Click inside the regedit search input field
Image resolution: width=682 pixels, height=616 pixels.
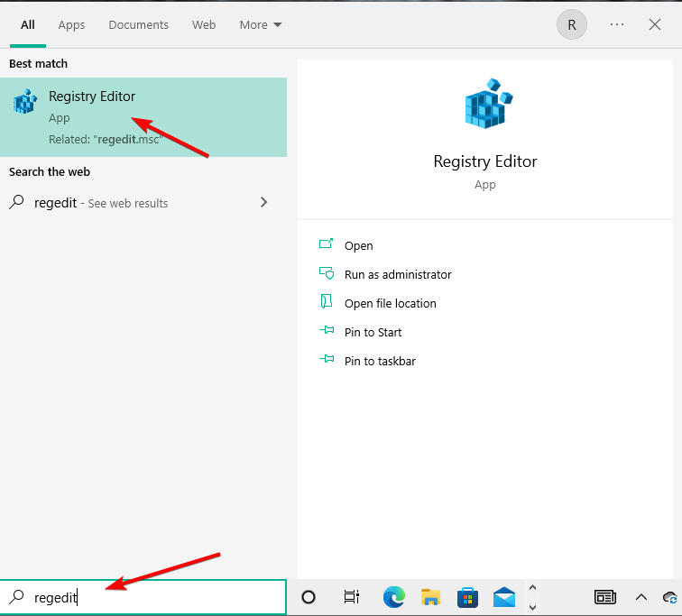coord(143,597)
